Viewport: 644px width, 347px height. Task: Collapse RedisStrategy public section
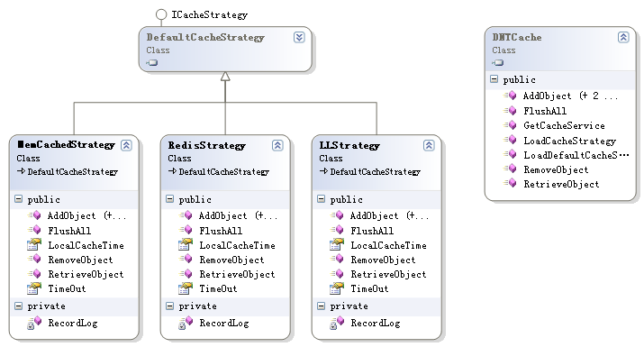(x=169, y=199)
